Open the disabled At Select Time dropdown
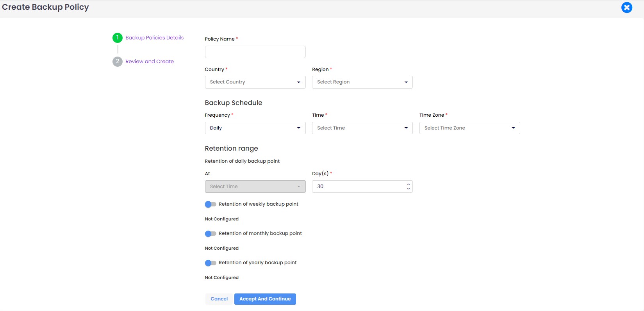 click(255, 187)
